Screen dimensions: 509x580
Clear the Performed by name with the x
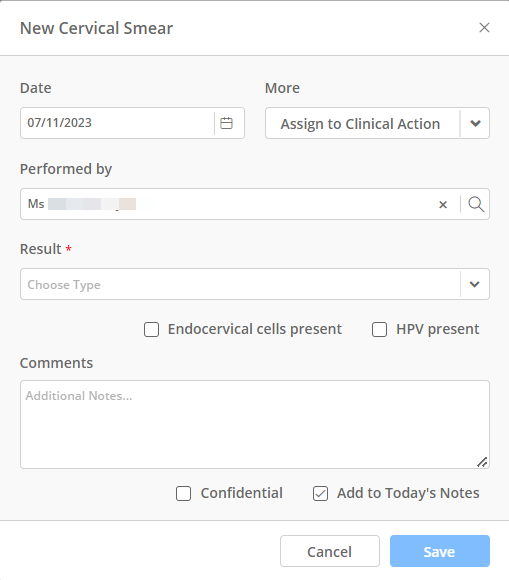coord(443,205)
